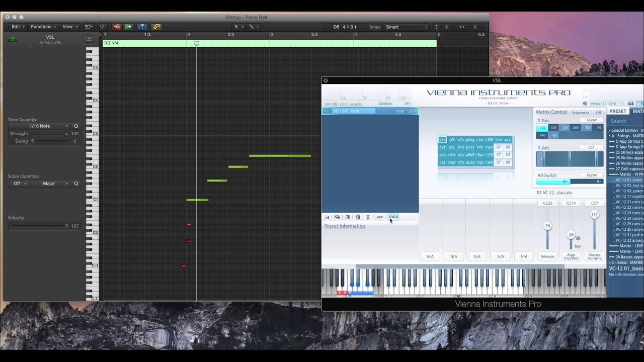Adjust the quantize Swing slider
Screen dimensions: 644x362
pos(49,141)
